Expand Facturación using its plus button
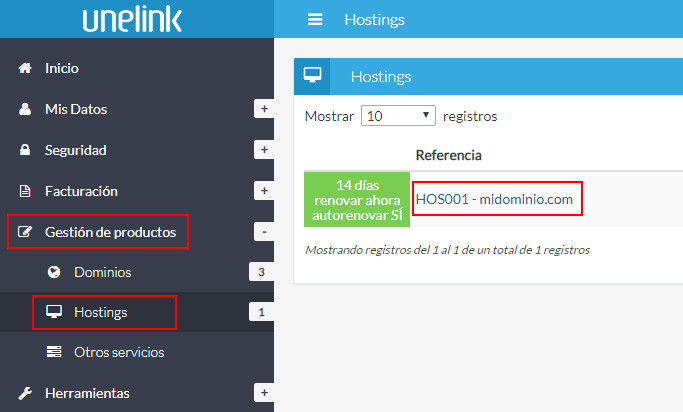Image resolution: width=683 pixels, height=412 pixels. coord(264,191)
